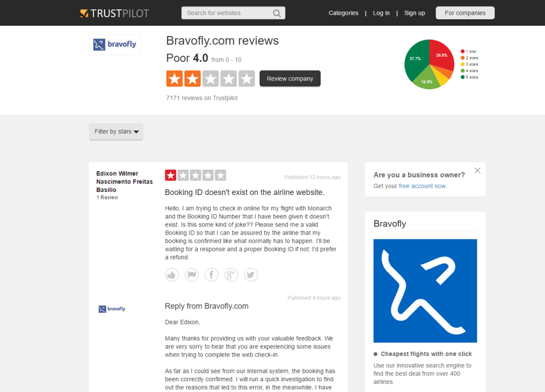The width and height of the screenshot is (545, 392).
Task: Open reviewer Edixon Wilmer Nascimento Freitas Basilio profile
Action: click(x=125, y=182)
